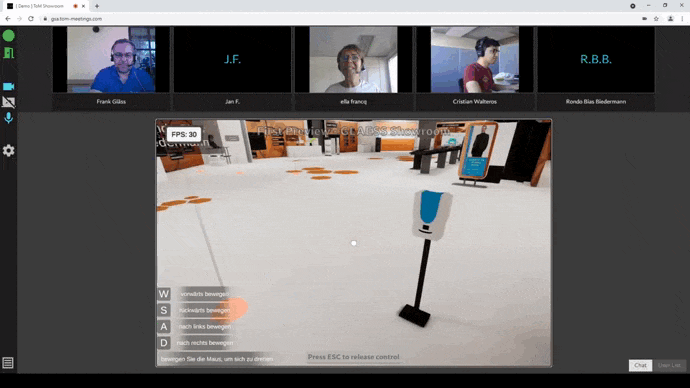Click the browser address bar
The width and height of the screenshot is (690, 388).
point(339,18)
